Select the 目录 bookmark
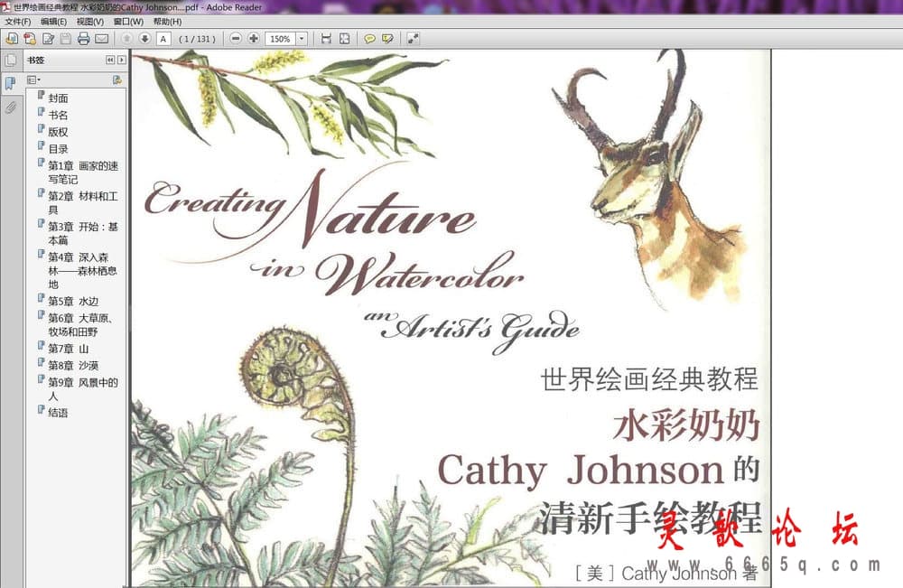This screenshot has height=588, width=903. (58, 149)
